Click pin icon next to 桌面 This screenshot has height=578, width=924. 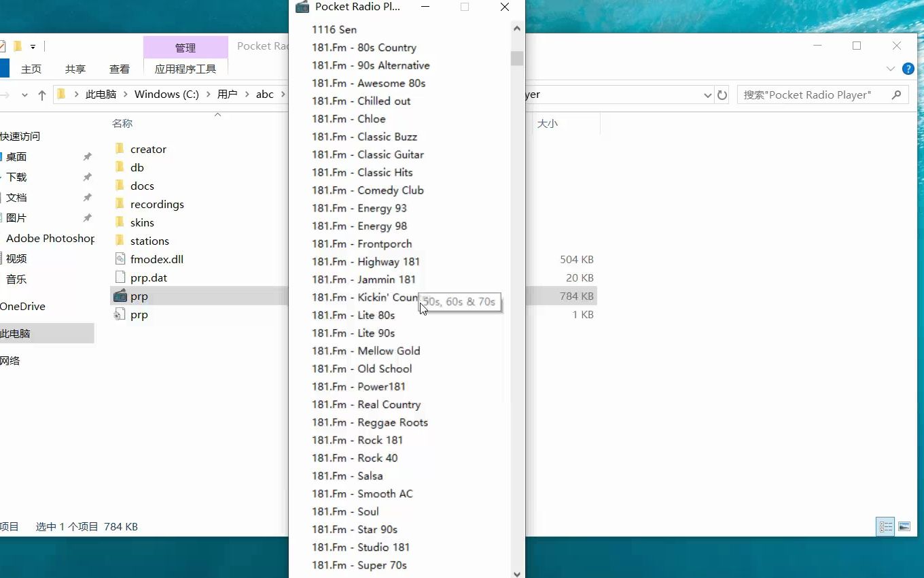[87, 157]
